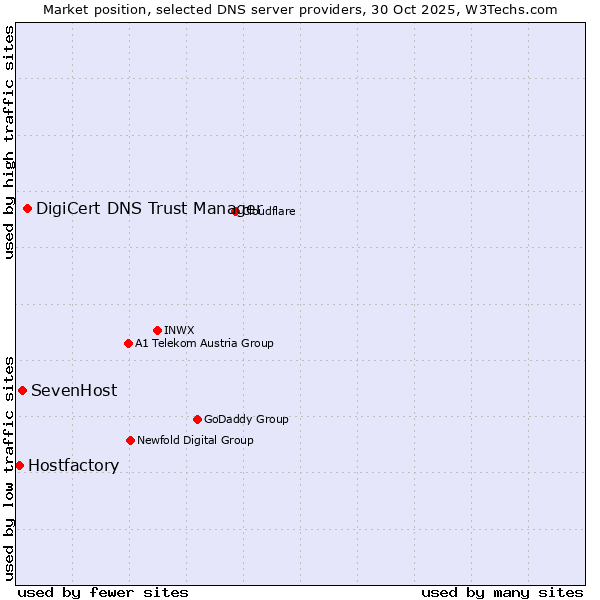Viewport: 600px width, 600px height.
Task: Click the 'used by many sites' axis label
Action: pyautogui.click(x=502, y=592)
